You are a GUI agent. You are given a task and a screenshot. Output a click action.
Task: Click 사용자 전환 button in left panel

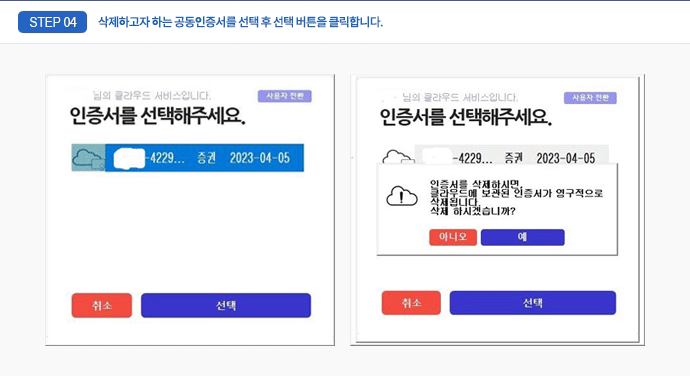point(285,96)
